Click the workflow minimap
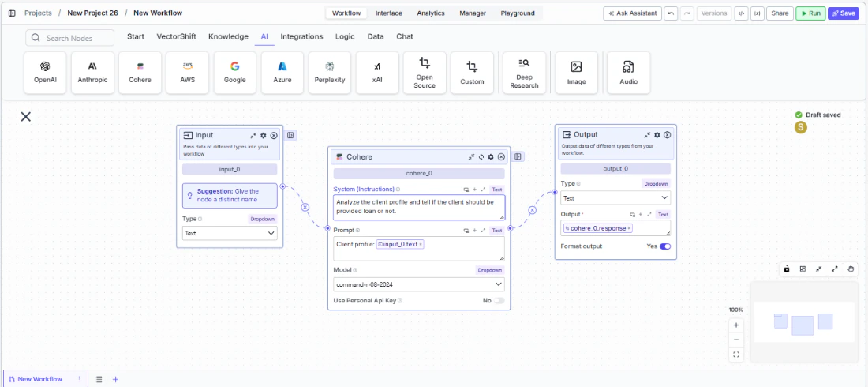Image resolution: width=868 pixels, height=387 pixels. [x=803, y=322]
